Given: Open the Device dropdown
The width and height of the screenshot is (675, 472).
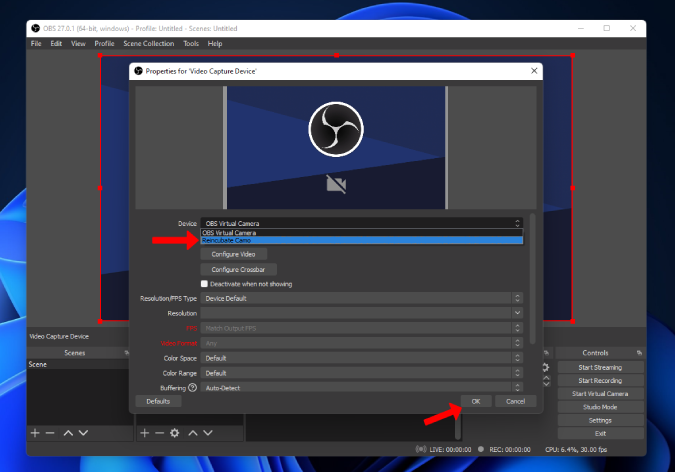Looking at the screenshot, I should (362, 223).
